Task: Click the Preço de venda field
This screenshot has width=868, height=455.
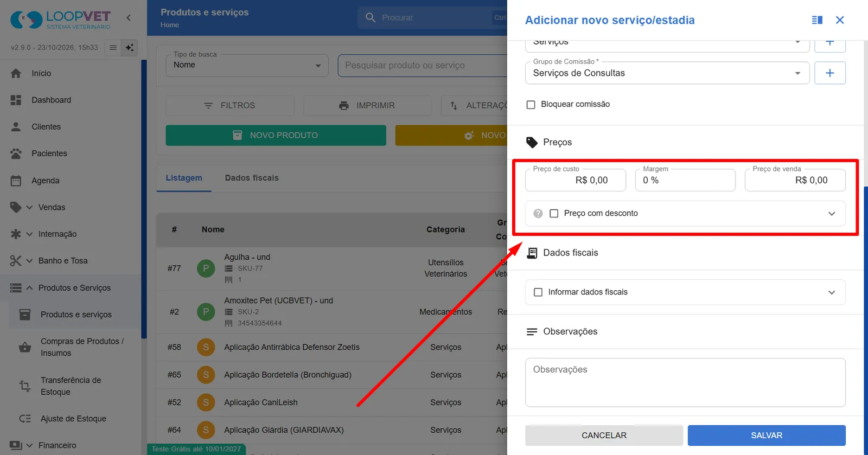Action: [x=795, y=180]
